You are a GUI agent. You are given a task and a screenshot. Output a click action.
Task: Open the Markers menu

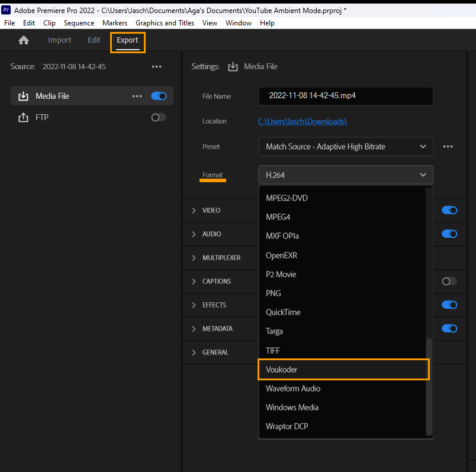pyautogui.click(x=115, y=23)
